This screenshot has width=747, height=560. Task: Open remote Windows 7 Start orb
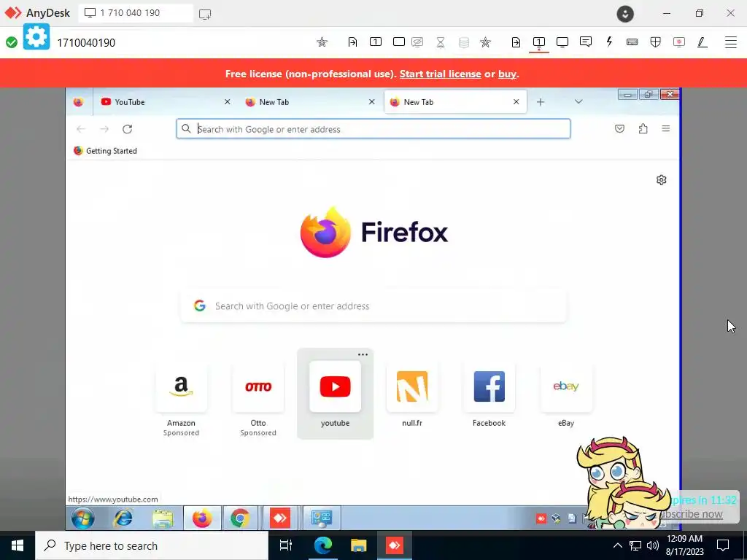click(83, 518)
